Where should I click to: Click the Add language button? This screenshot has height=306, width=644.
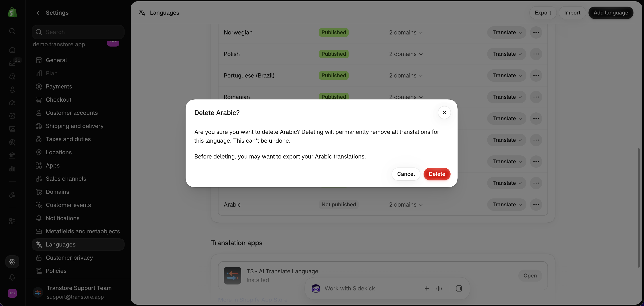(x=611, y=13)
